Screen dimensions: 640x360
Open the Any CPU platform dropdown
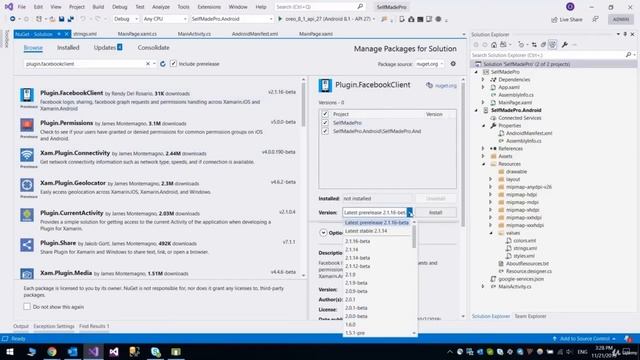pos(164,19)
